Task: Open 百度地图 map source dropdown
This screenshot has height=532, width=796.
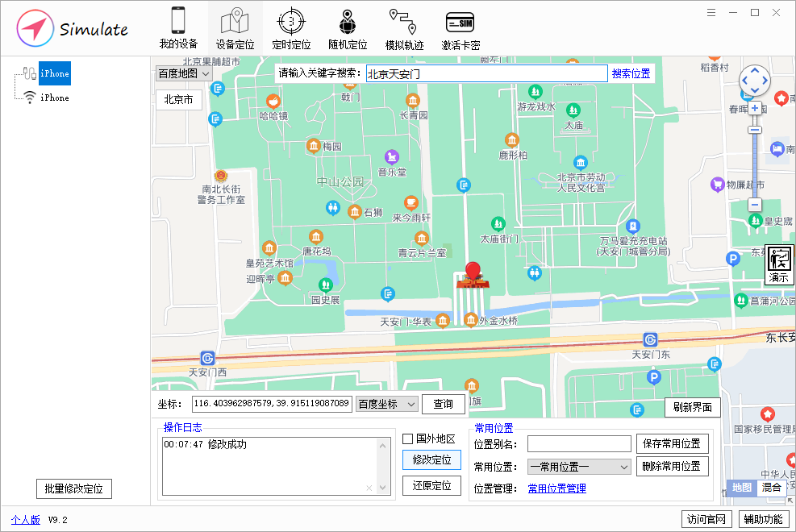Action: (184, 73)
